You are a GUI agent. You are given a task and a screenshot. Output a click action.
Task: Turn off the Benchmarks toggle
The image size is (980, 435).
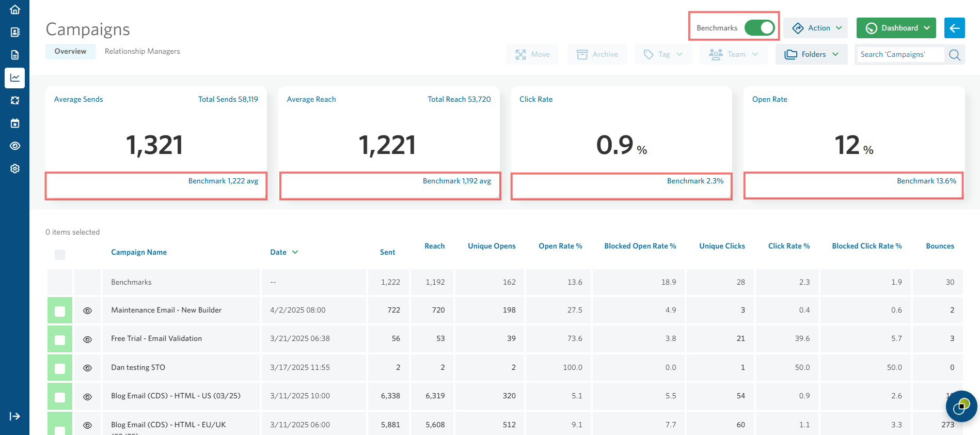759,28
